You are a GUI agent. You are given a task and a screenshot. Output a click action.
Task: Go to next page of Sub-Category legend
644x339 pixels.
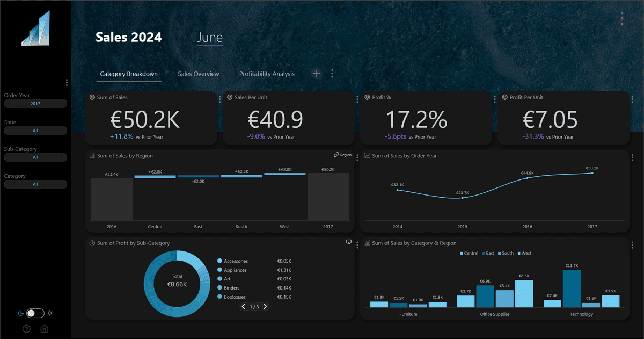265,307
